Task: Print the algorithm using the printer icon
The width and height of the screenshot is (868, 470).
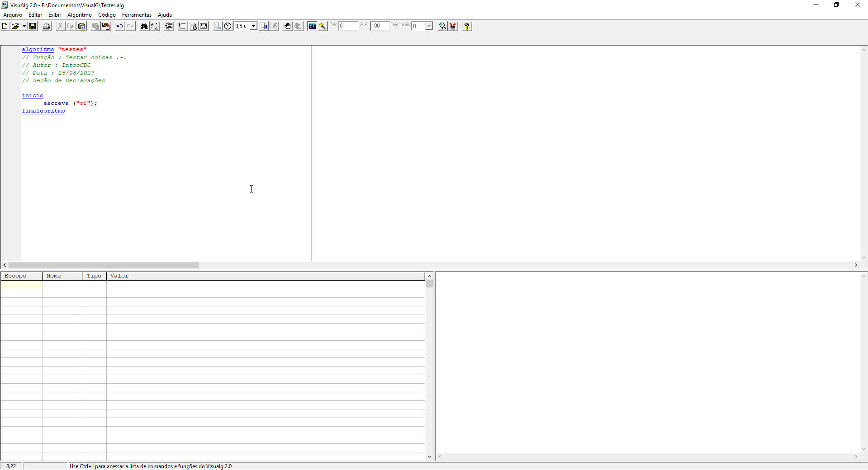Action: [x=47, y=26]
